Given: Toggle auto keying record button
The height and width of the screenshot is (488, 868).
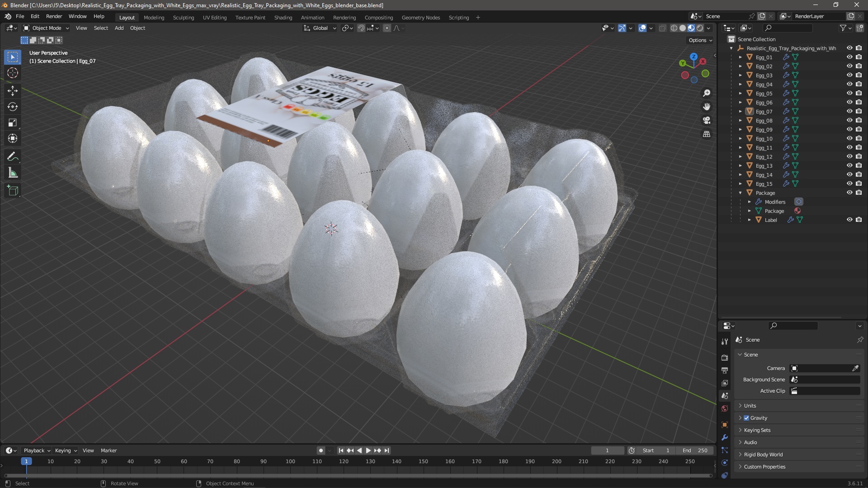Looking at the screenshot, I should 321,450.
